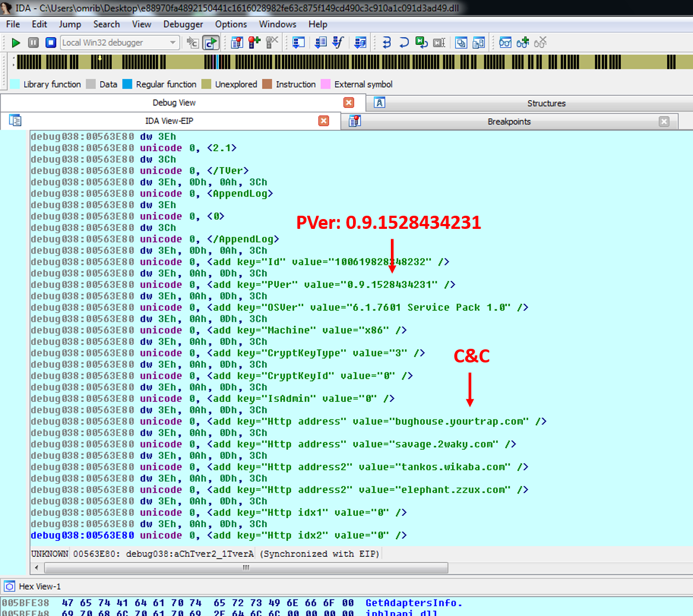
Task: Click the horizontal scrollbar thumb in disassembly view
Action: pyautogui.click(x=246, y=568)
